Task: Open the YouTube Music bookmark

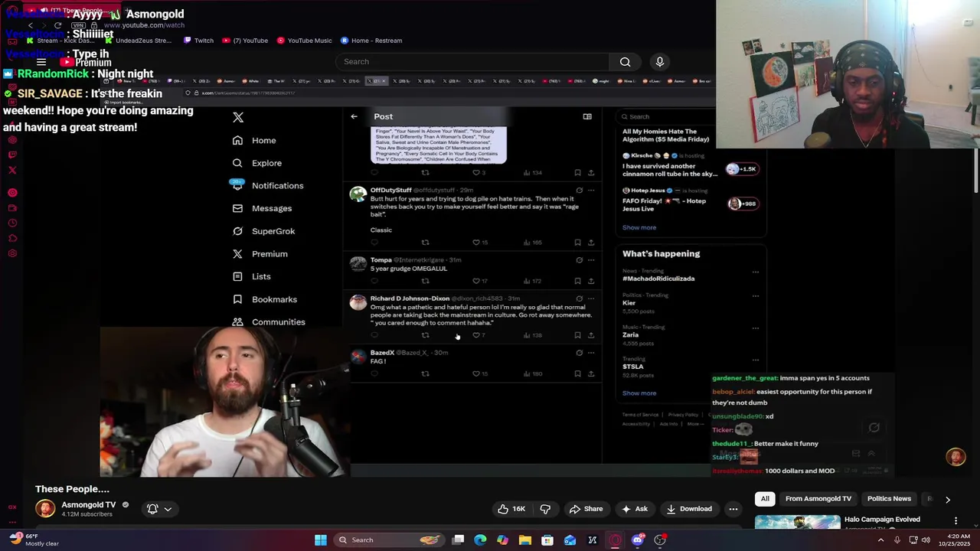Action: 304,41
